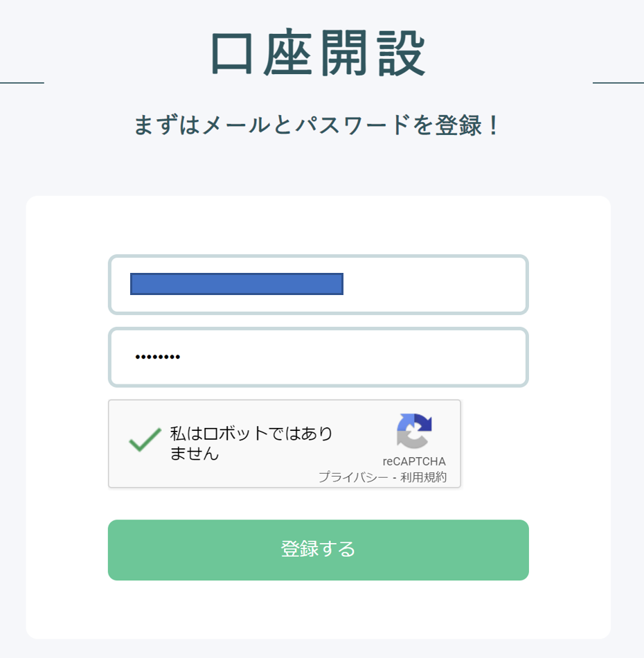Click the password dots in the field
This screenshot has height=658, width=644.
pos(158,357)
